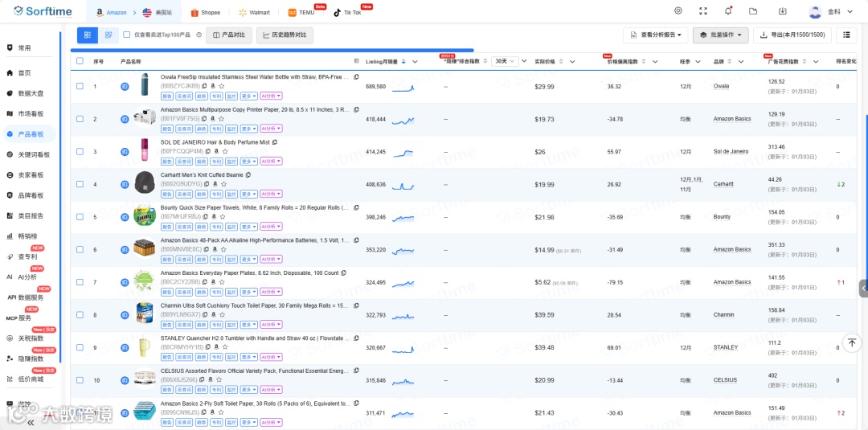Click the 历史趋势对比 button

coord(285,35)
